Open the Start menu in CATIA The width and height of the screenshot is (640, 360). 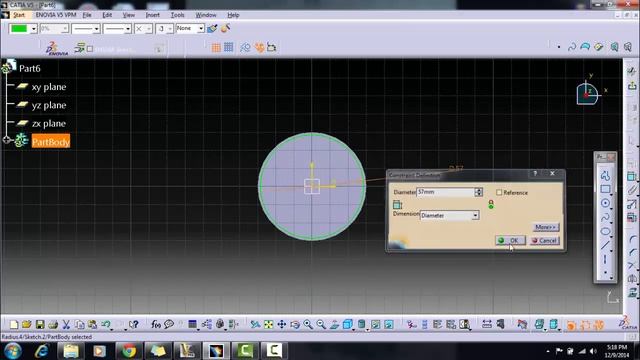(x=19, y=15)
